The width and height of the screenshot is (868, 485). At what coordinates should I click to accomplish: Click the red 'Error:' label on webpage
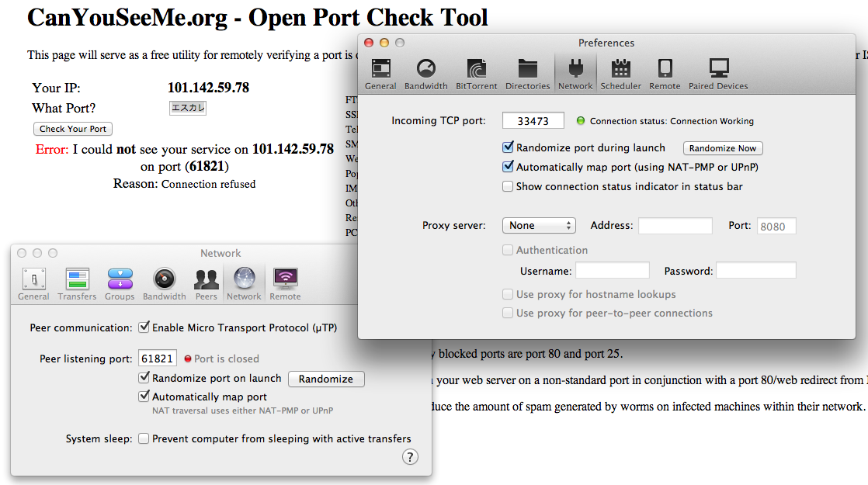pos(52,149)
